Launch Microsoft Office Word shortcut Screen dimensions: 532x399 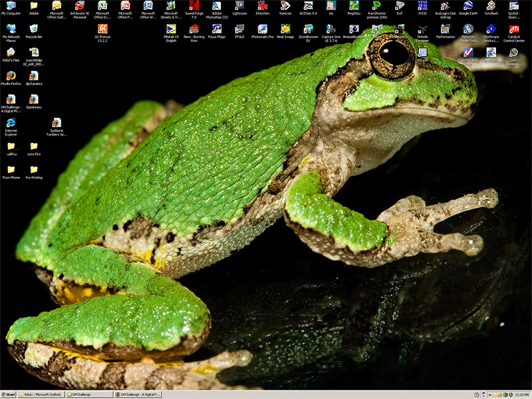pos(148,9)
